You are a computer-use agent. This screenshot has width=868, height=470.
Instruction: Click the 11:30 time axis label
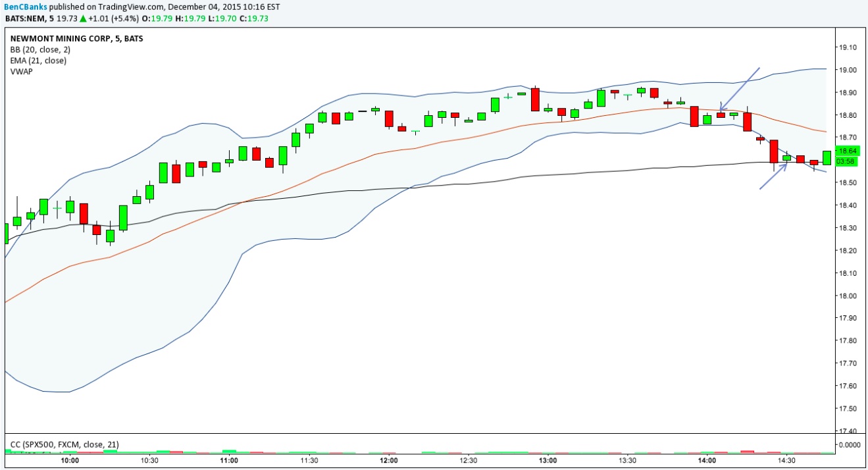click(309, 461)
